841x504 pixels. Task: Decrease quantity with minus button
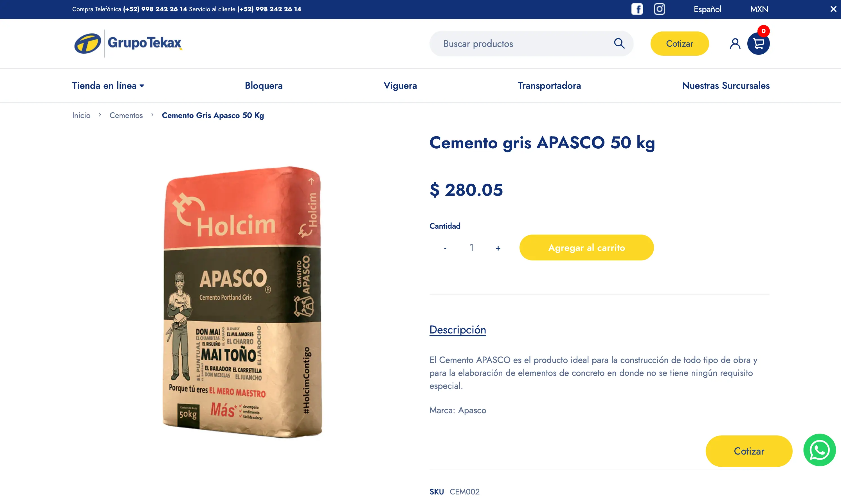pos(445,248)
